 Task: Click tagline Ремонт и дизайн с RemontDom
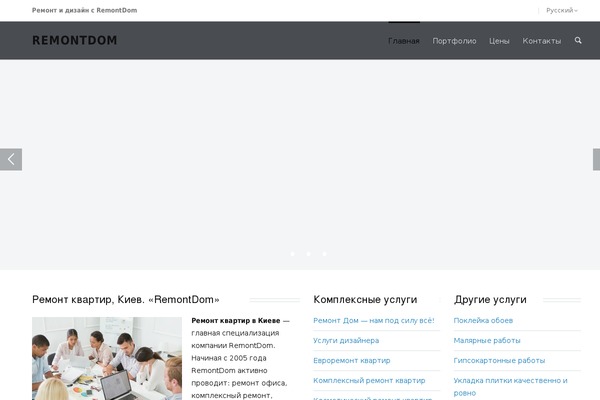85,10
